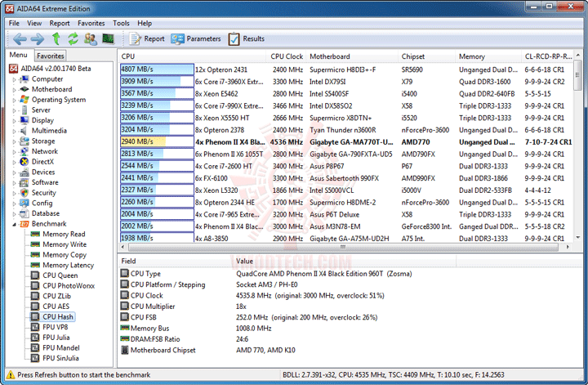Image resolution: width=588 pixels, height=385 pixels.
Task: Switch to the Favorites tab
Action: pos(51,56)
